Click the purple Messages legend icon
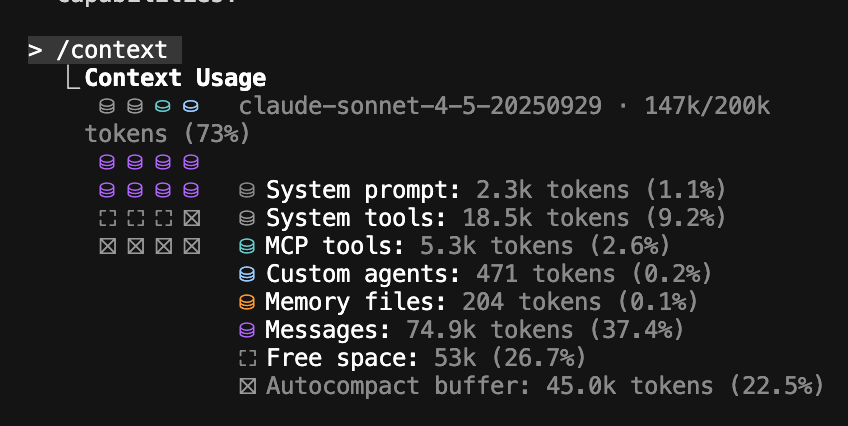Image resolution: width=848 pixels, height=426 pixels. click(247, 330)
